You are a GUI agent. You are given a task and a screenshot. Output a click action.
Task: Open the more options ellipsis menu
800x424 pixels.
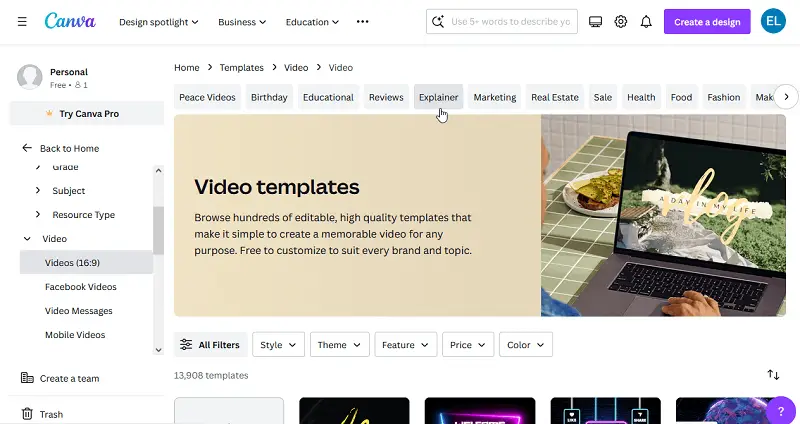point(362,21)
